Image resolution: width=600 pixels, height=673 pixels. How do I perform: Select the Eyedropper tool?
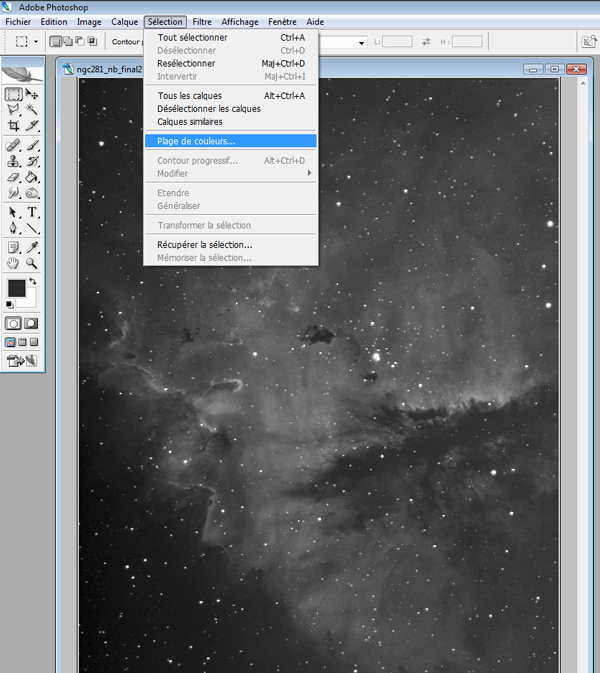click(x=32, y=247)
